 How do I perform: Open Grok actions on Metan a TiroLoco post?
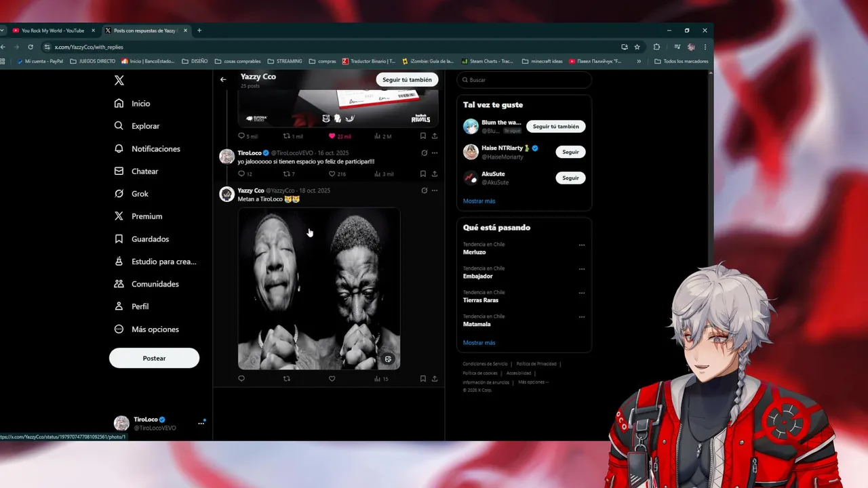pos(425,190)
